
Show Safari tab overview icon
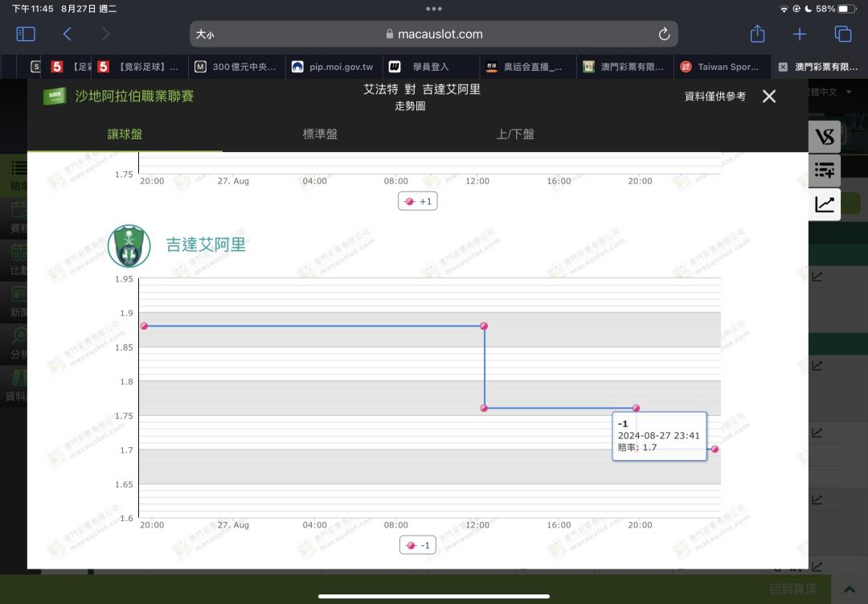click(842, 35)
